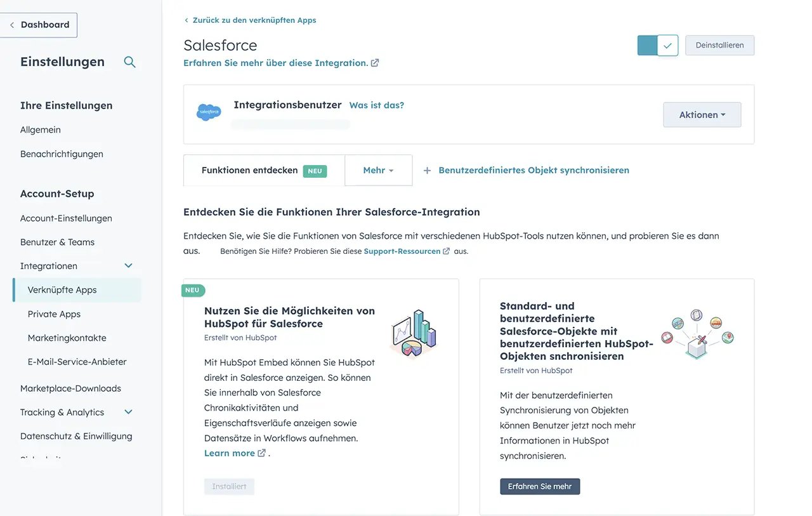812x516 pixels.
Task: Click the back chevron inside the Dashboard button
Action: tap(11, 24)
